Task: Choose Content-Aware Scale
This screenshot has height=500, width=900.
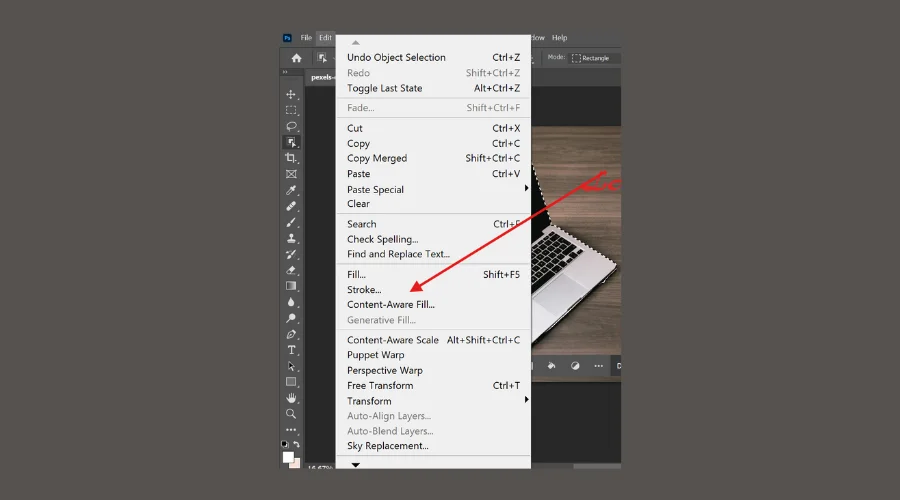Action: 433,340
